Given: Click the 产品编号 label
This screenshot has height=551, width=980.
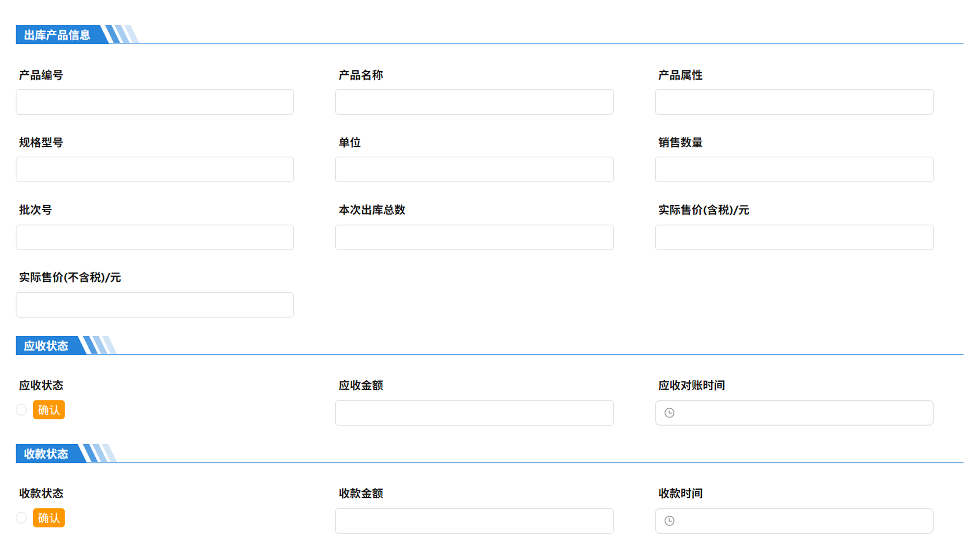Looking at the screenshot, I should [41, 75].
